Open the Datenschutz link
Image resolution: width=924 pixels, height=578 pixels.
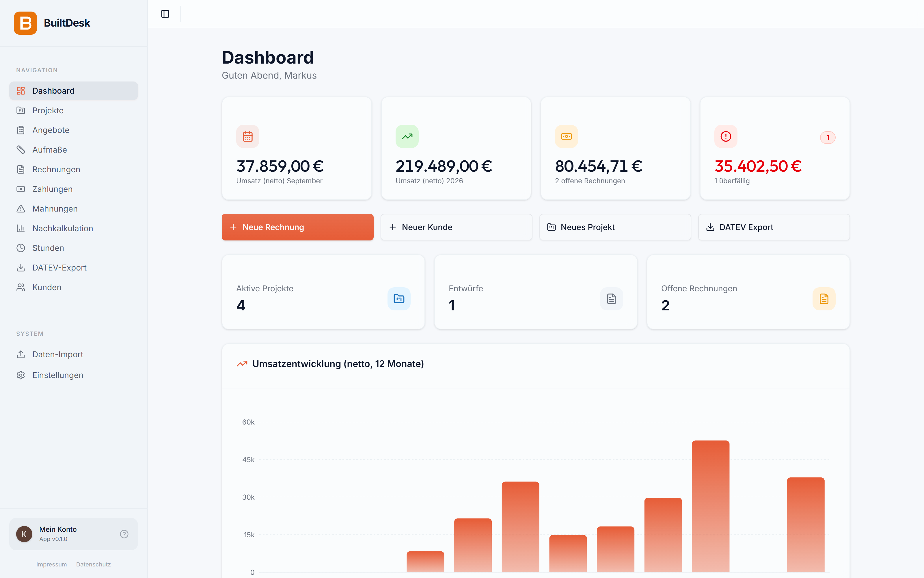[94, 565]
